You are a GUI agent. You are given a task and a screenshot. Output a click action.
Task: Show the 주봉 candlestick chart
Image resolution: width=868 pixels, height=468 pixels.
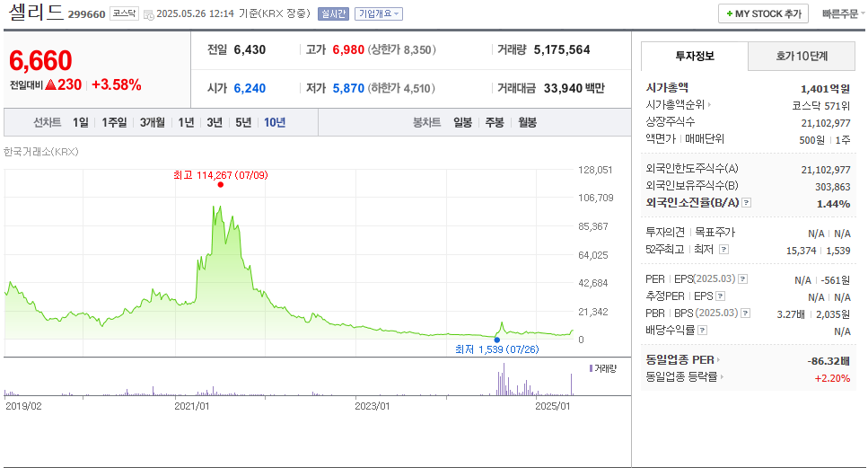coord(495,122)
